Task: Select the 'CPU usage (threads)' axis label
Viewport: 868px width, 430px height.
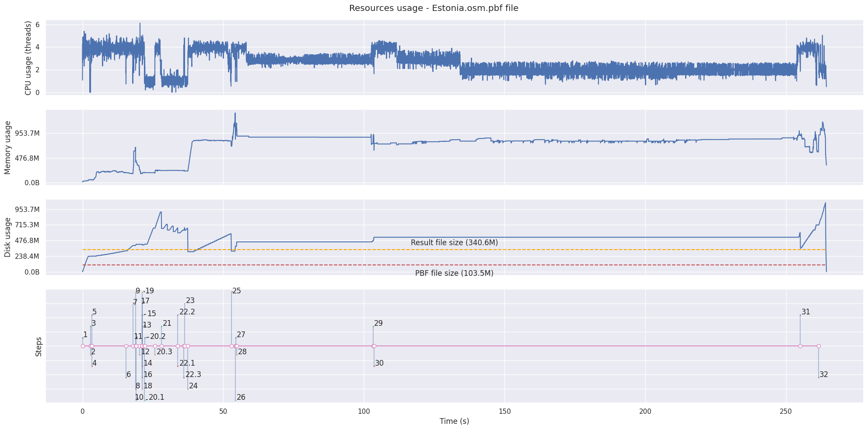Action: tap(28, 58)
